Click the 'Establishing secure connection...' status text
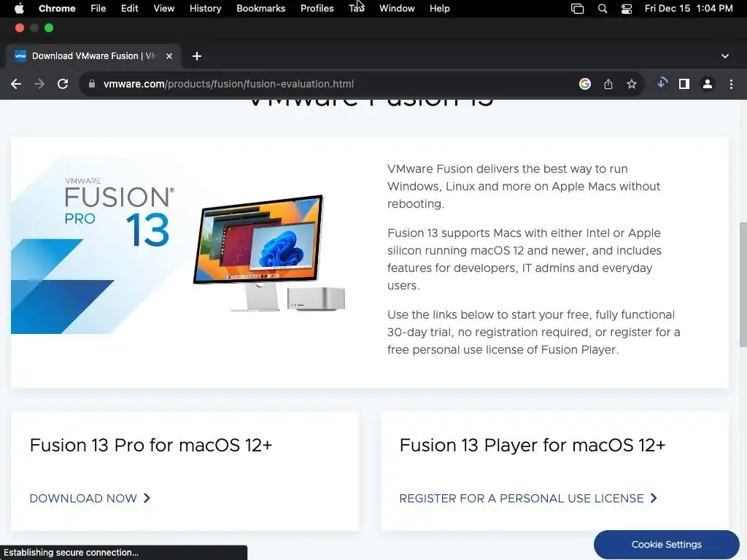Image resolution: width=747 pixels, height=560 pixels. click(71, 553)
